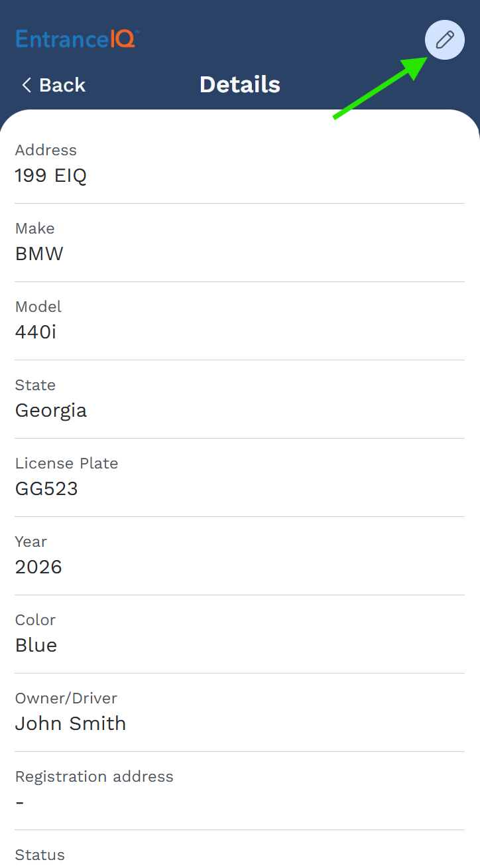Viewport: 480px width, 868px height.
Task: Click the License Plate label
Action: (x=66, y=463)
